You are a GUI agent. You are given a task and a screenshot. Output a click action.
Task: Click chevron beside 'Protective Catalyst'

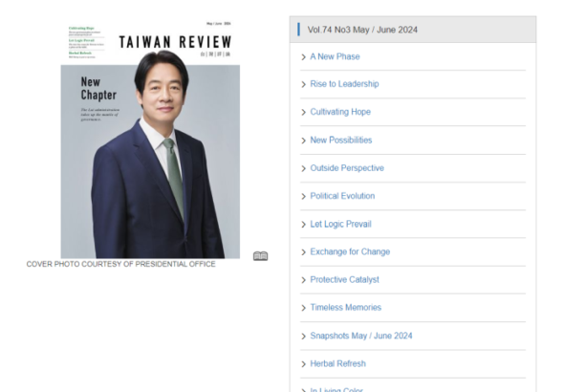(x=303, y=280)
